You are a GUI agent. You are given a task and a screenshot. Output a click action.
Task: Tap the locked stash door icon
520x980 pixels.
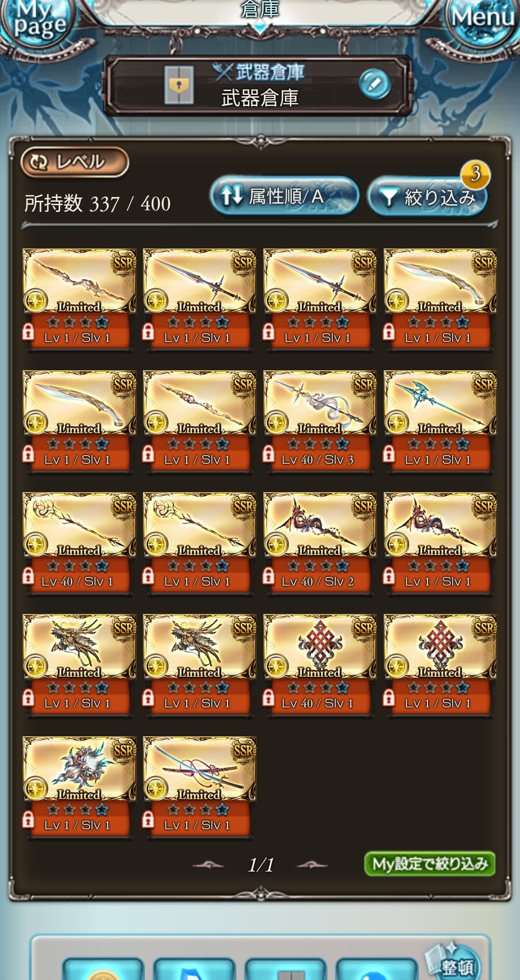tap(179, 85)
